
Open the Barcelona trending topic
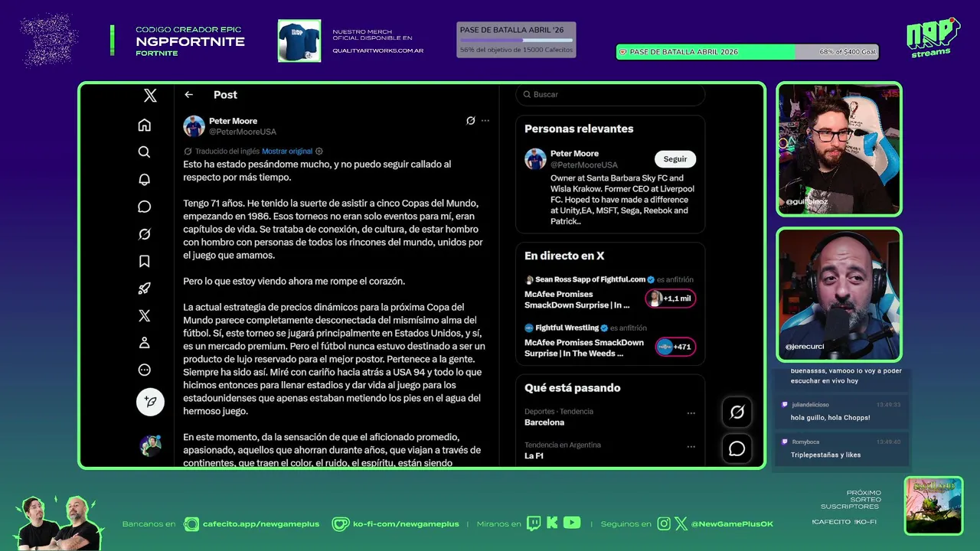pos(544,422)
